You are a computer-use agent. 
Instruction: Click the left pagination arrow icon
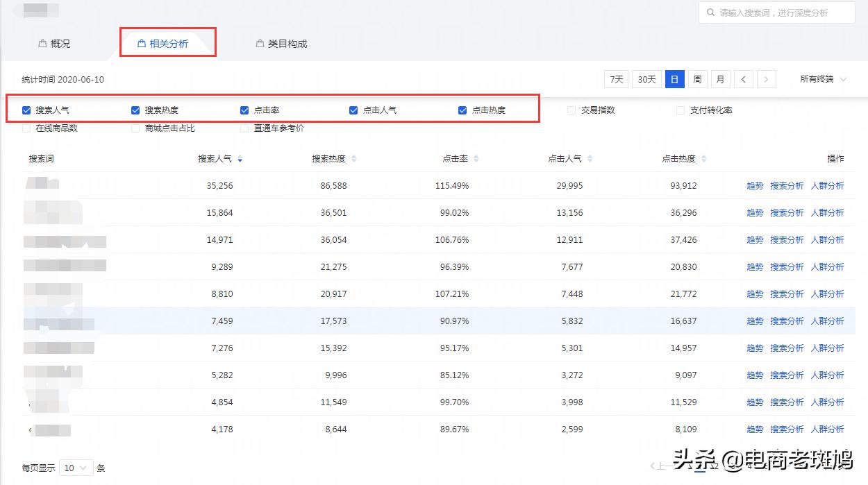pos(743,79)
